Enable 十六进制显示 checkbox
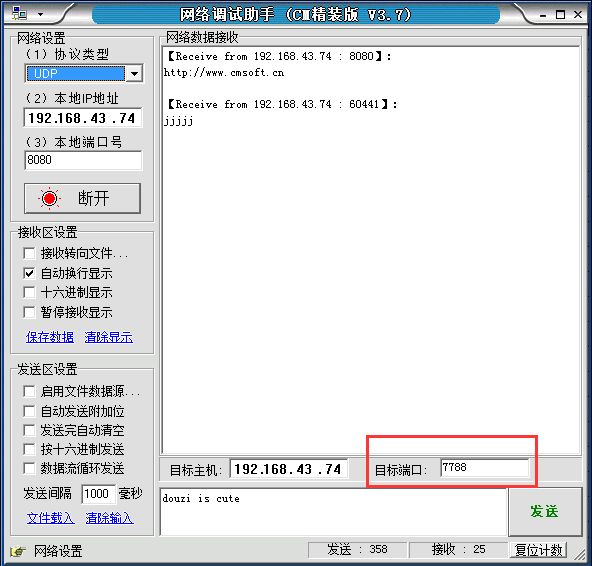The height and width of the screenshot is (566, 592). point(29,292)
